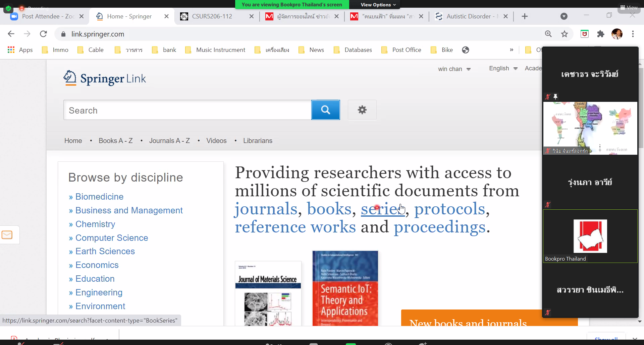This screenshot has width=644, height=345.
Task: Open the Computer Science discipline link
Action: [111, 238]
